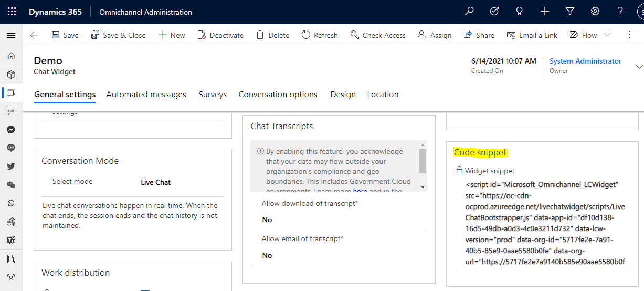Click the Widget snippet code text field
The height and width of the screenshot is (291, 644).
[x=545, y=223]
